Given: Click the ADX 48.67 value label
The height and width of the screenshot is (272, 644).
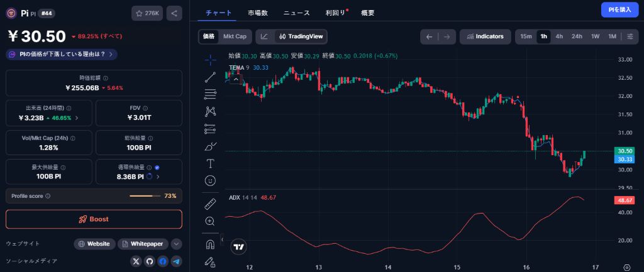Looking at the screenshot, I should (625, 200).
